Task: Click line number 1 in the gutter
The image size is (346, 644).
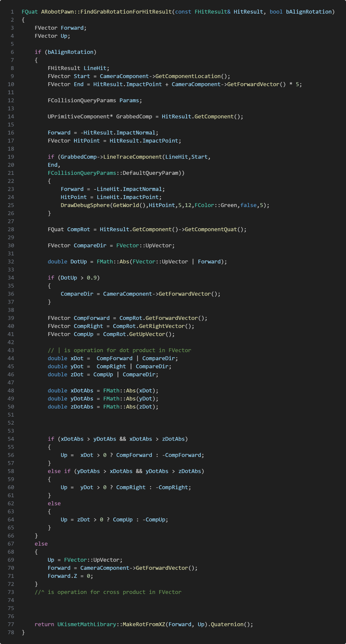Action: [12, 12]
